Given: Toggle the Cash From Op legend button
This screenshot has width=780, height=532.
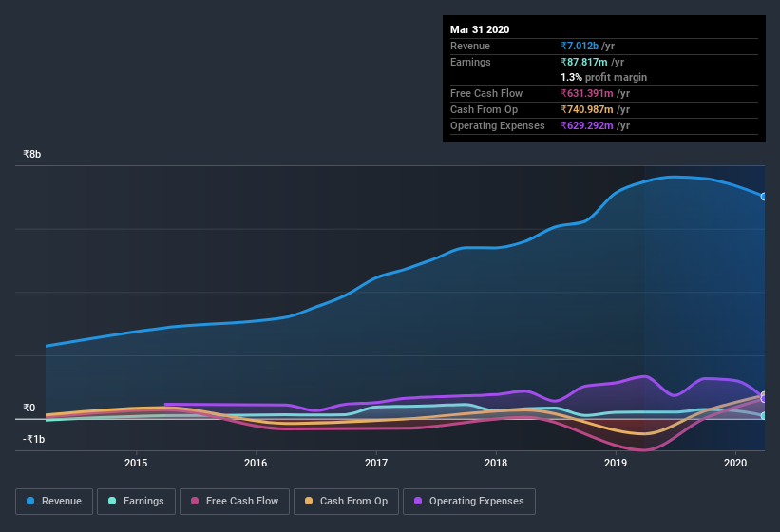Looking at the screenshot, I should pyautogui.click(x=346, y=502).
